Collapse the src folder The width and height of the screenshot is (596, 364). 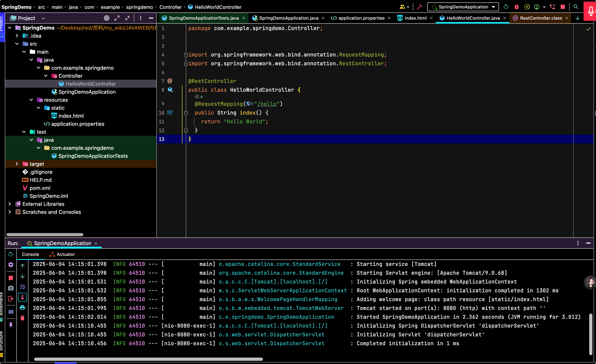17,44
